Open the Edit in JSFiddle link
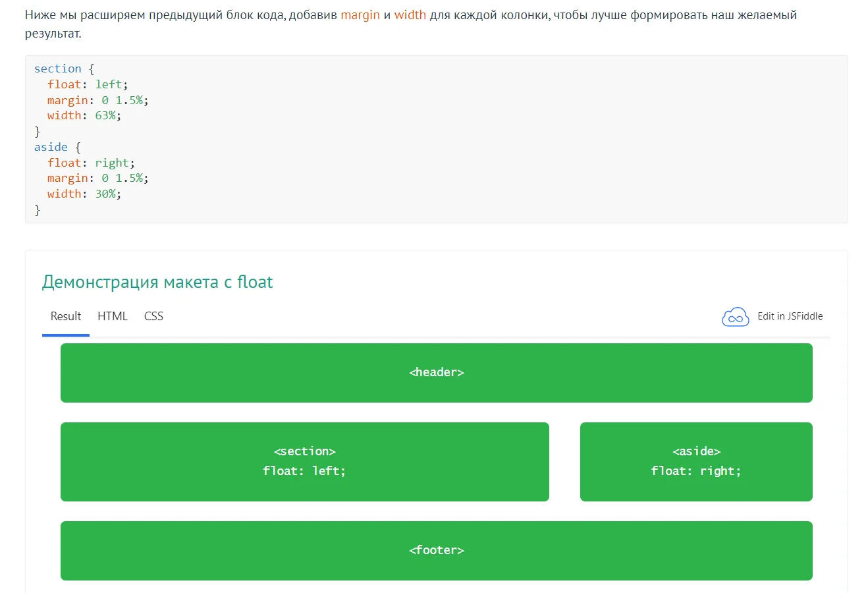 [790, 316]
